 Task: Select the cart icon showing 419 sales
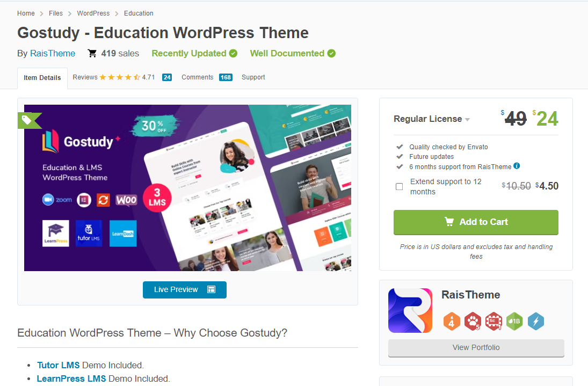pyautogui.click(x=92, y=53)
